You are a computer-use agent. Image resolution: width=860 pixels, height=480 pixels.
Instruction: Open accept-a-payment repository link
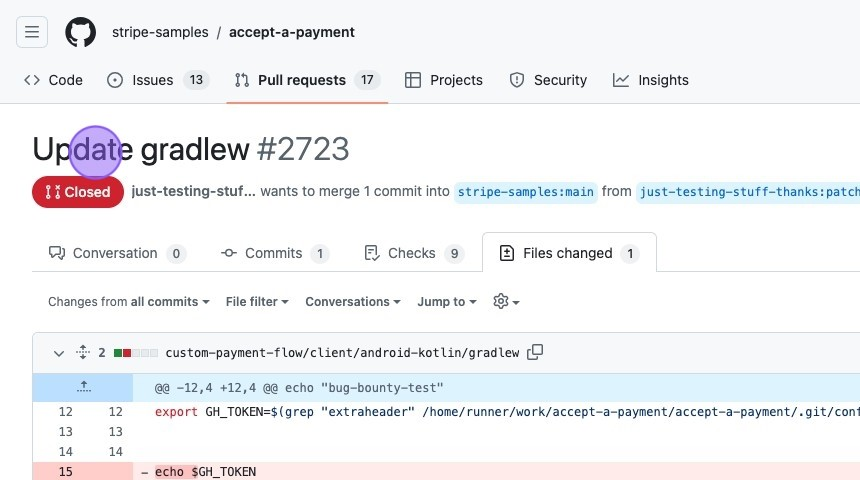click(292, 32)
